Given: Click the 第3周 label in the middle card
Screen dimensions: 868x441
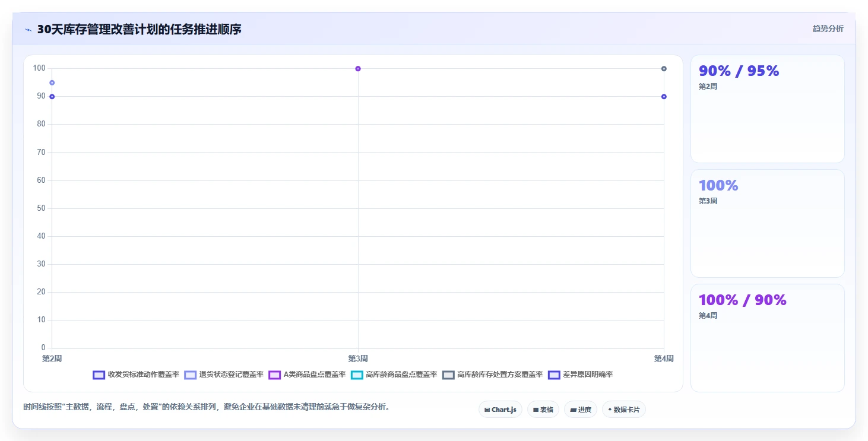Looking at the screenshot, I should click(x=708, y=201).
